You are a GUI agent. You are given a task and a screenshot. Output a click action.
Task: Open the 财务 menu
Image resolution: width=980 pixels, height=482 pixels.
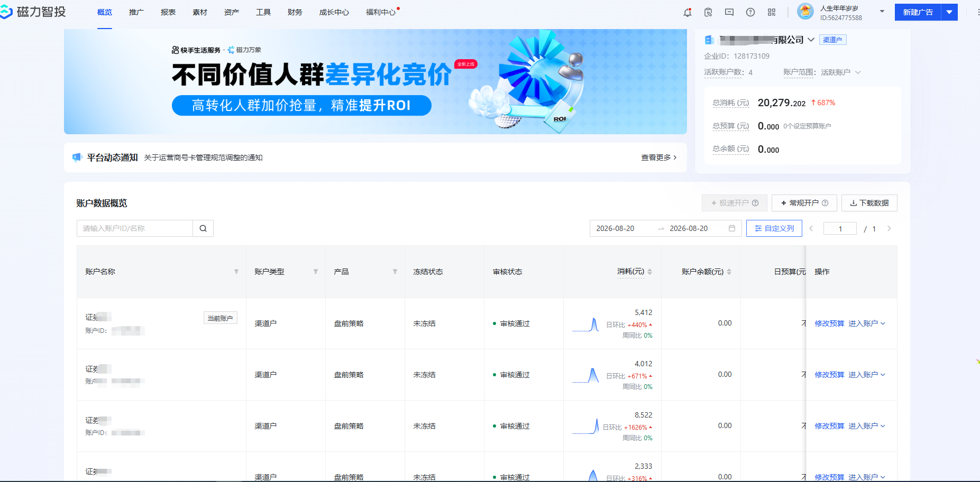pyautogui.click(x=295, y=12)
